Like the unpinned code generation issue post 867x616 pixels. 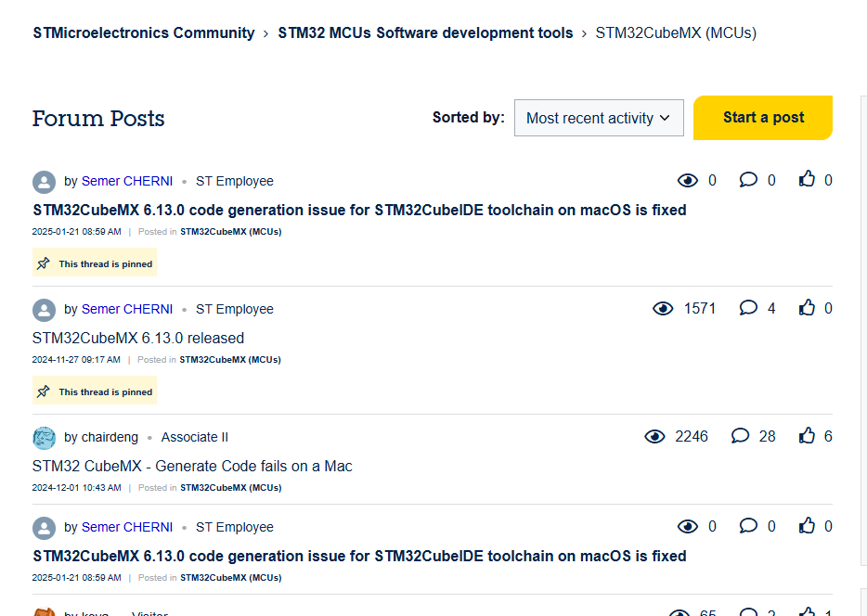coord(807,525)
